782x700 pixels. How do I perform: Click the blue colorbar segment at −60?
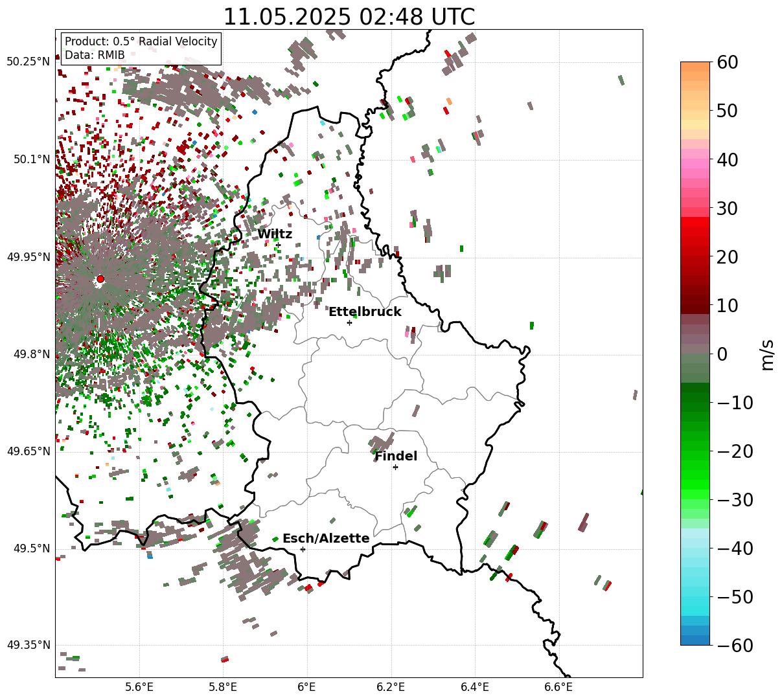tap(695, 640)
